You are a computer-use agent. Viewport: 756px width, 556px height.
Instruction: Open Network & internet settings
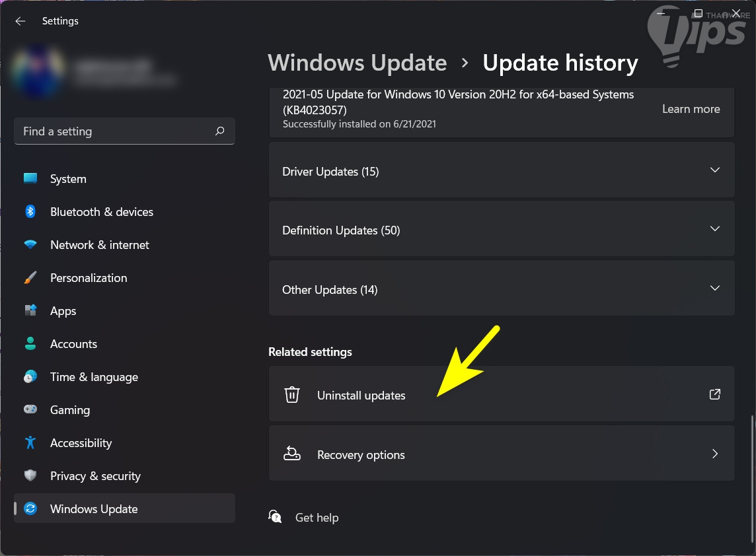coord(99,245)
